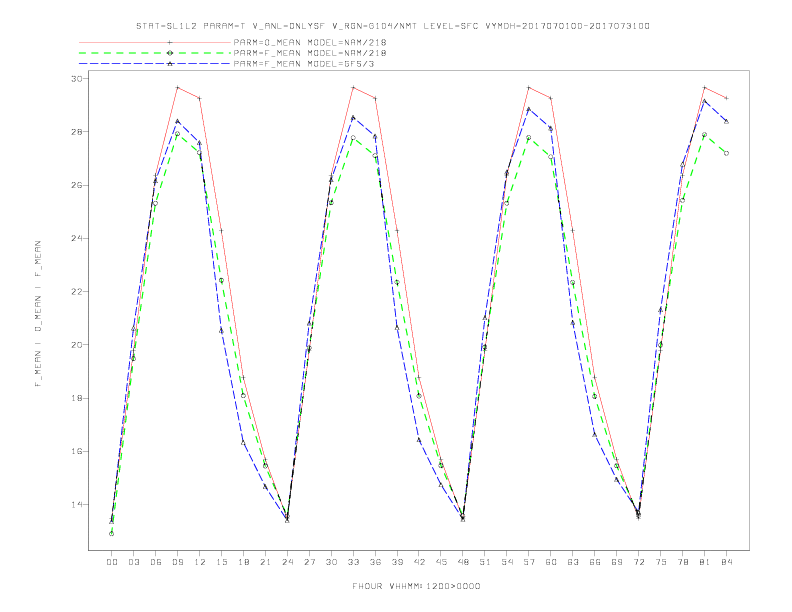Viewport: 792px width, 612px height.
Task: Click y-axis tick value 24
Action: [76, 238]
